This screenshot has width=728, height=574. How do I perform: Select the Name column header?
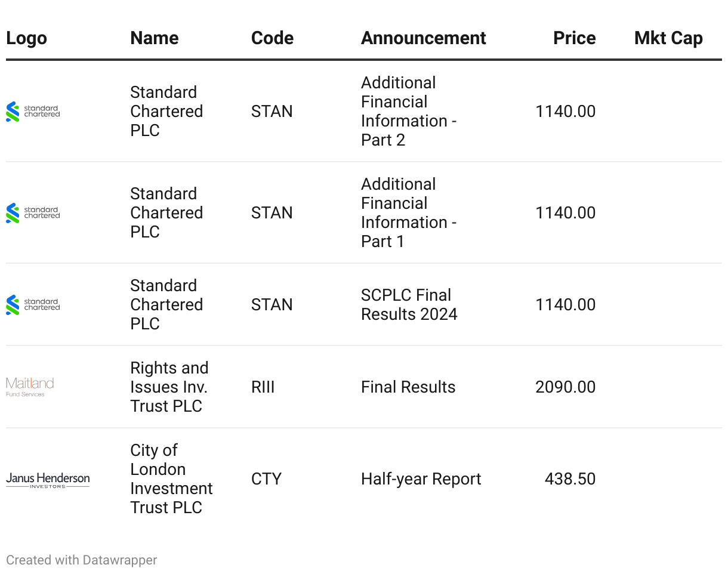tap(155, 38)
